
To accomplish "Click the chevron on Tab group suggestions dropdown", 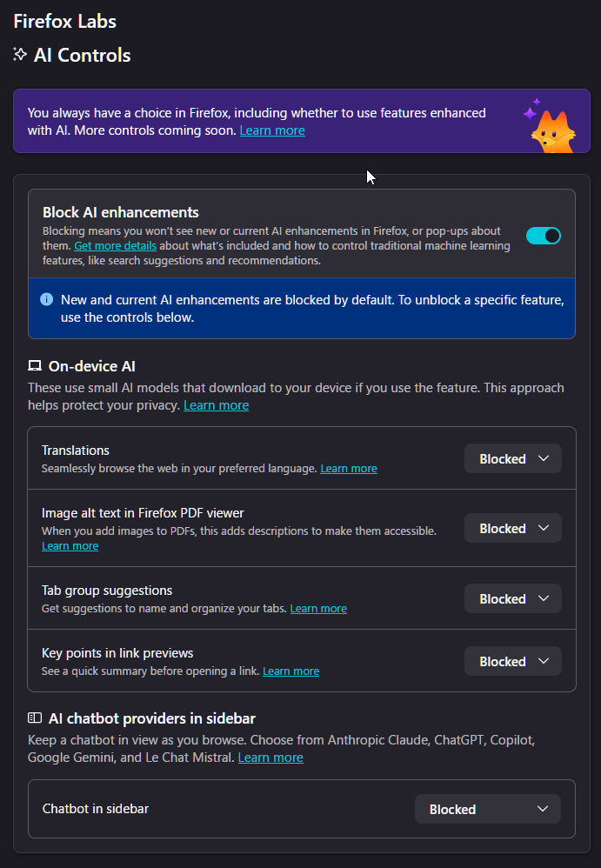I will 544,598.
